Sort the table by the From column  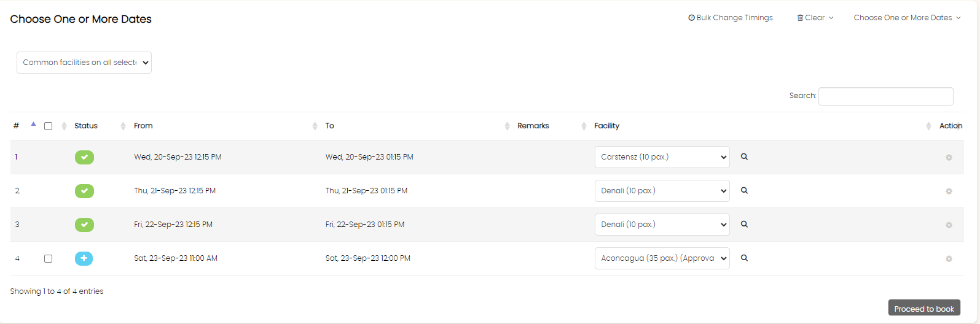tap(143, 126)
